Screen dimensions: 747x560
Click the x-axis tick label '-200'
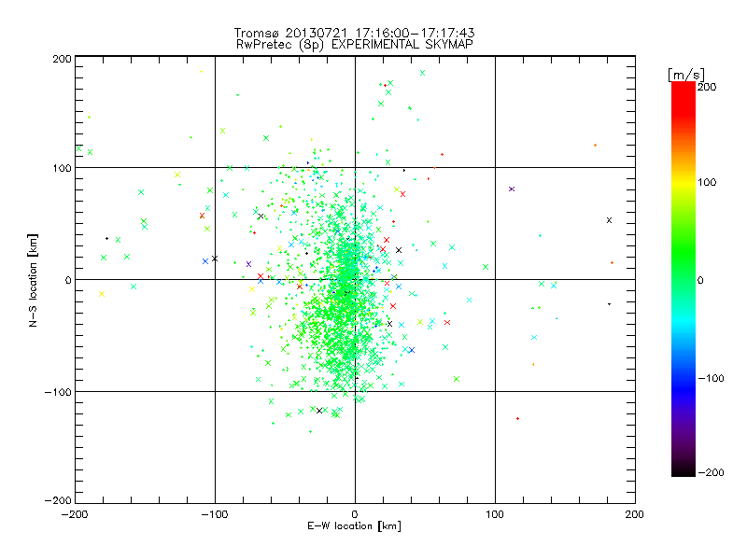click(76, 514)
